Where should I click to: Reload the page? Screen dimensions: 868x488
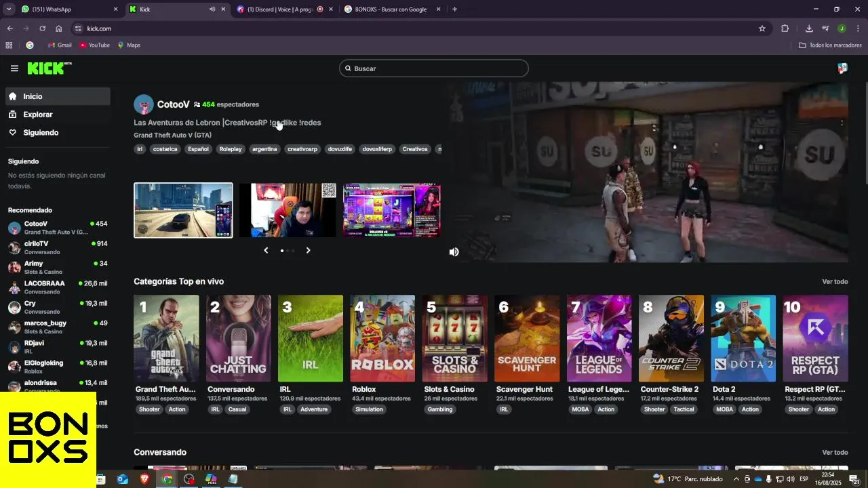pyautogui.click(x=42, y=28)
